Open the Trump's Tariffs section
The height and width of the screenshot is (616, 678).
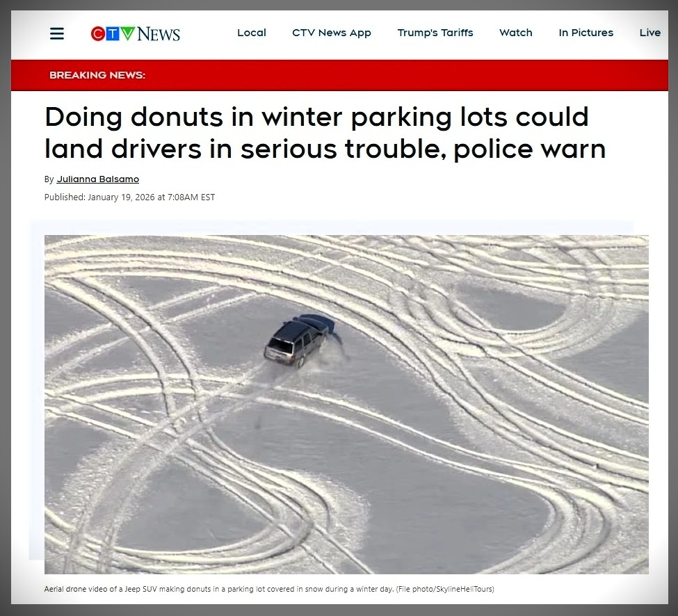click(435, 33)
